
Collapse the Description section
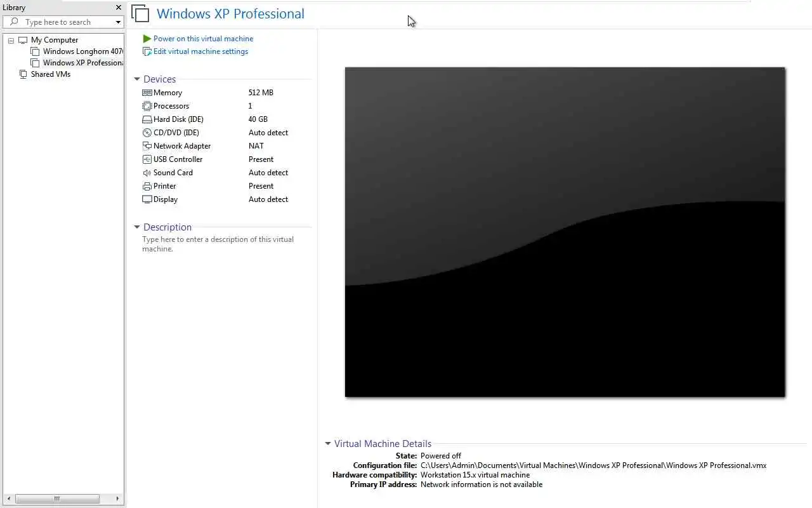click(x=136, y=227)
